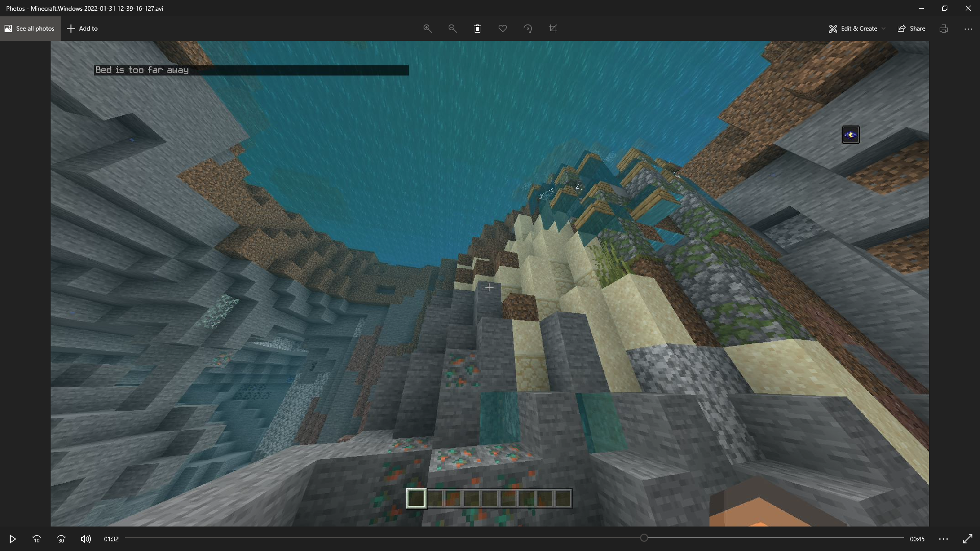Add to favorites with the heart icon
The height and width of the screenshot is (551, 980).
click(x=503, y=29)
